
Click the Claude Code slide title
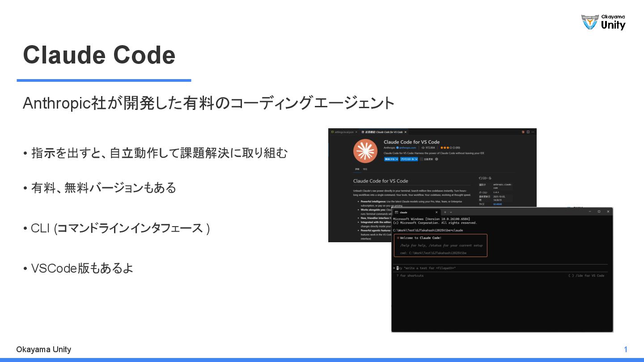(x=99, y=55)
